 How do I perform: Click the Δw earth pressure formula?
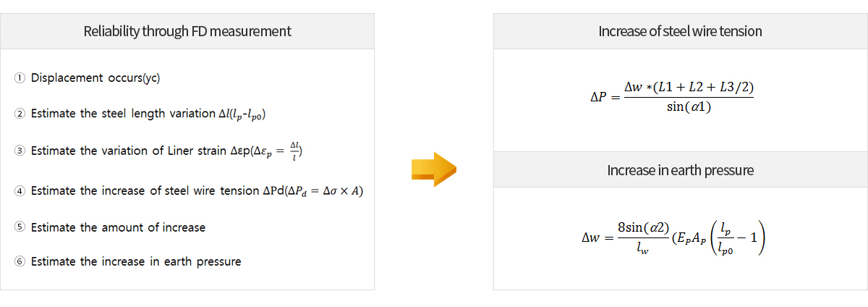click(x=673, y=236)
